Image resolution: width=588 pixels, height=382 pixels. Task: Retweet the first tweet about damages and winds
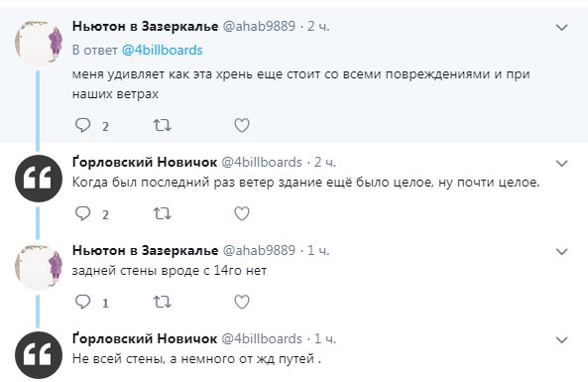click(x=163, y=125)
